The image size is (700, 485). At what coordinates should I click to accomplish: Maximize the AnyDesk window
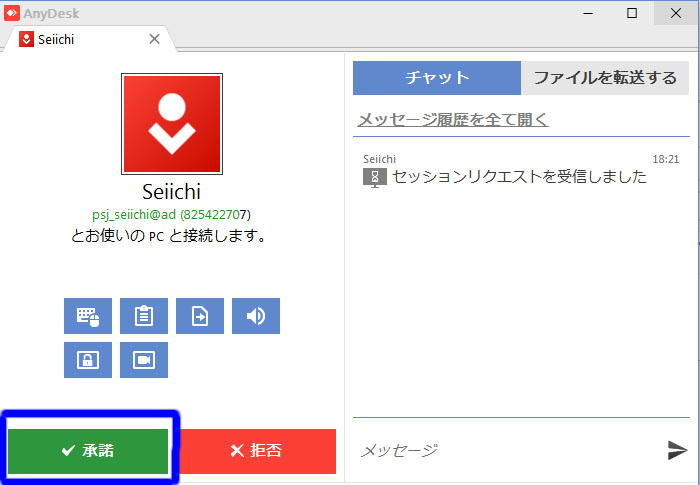(632, 13)
